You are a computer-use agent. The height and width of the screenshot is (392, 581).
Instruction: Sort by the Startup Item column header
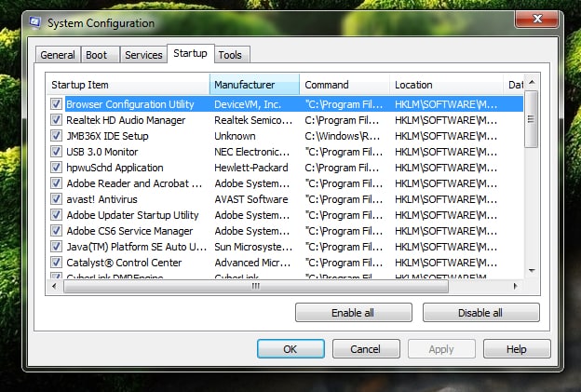coord(128,85)
